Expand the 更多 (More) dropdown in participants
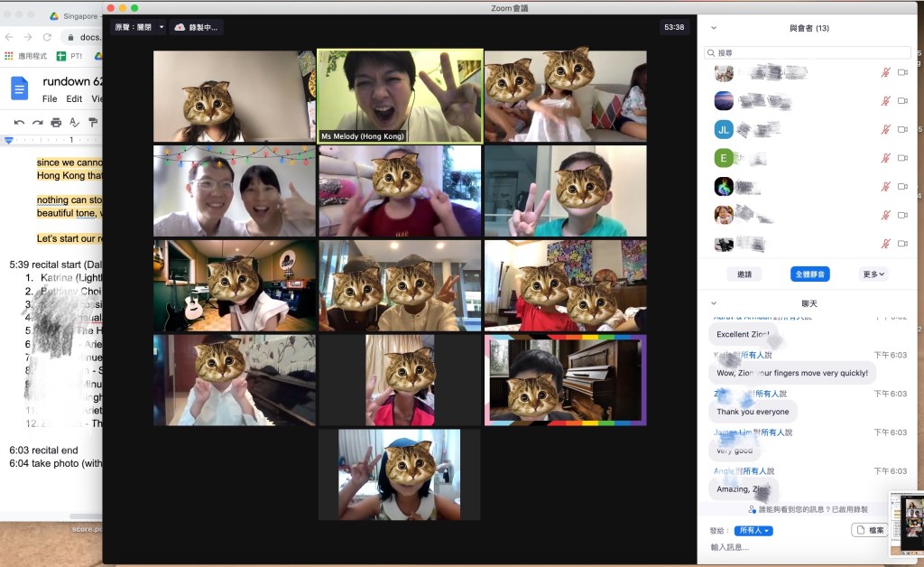Viewport: 924px width, 567px height. tap(873, 274)
